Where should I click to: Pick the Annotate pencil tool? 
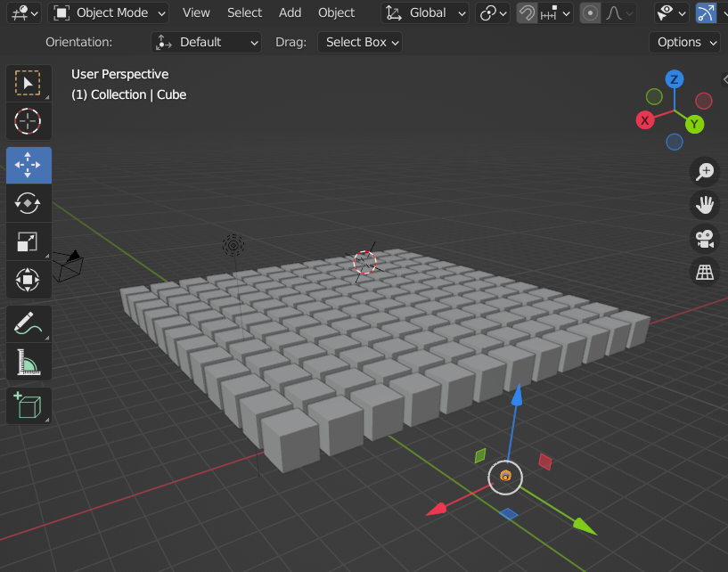pos(29,324)
